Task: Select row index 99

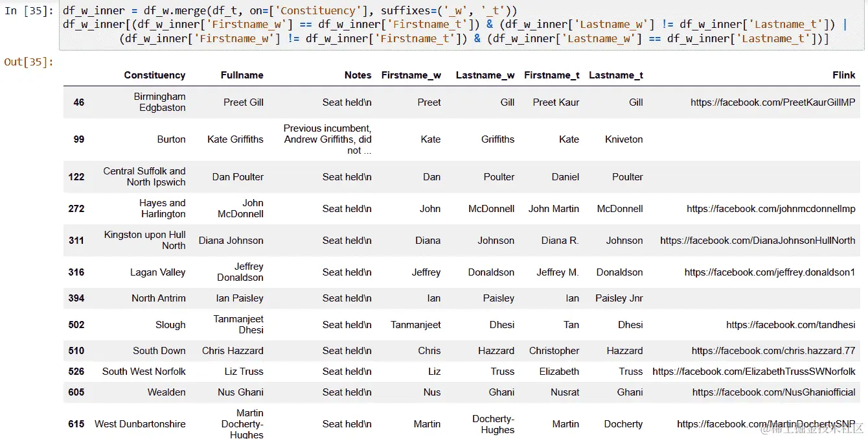Action: click(79, 139)
